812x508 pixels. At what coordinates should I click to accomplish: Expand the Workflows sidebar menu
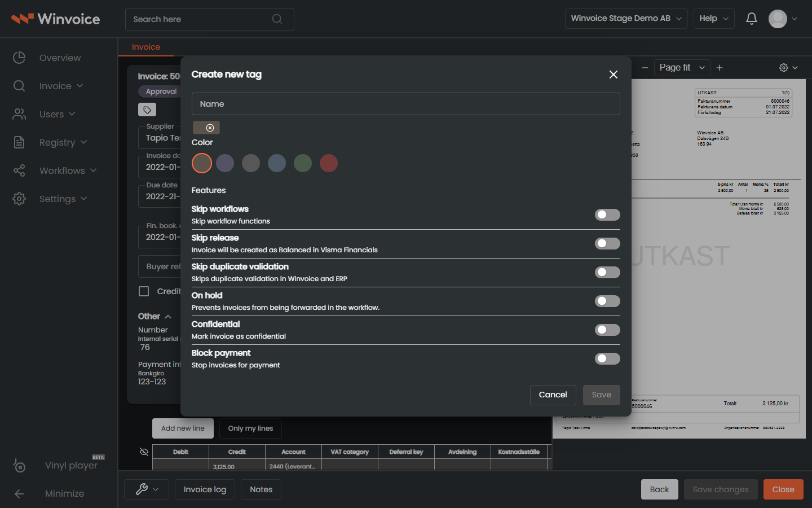click(x=93, y=170)
